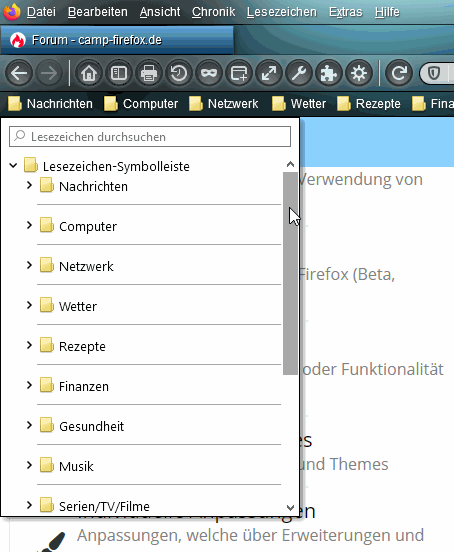The width and height of the screenshot is (454, 552).
Task: Open Wetter bookmarks toolbar folder
Action: pos(299,104)
